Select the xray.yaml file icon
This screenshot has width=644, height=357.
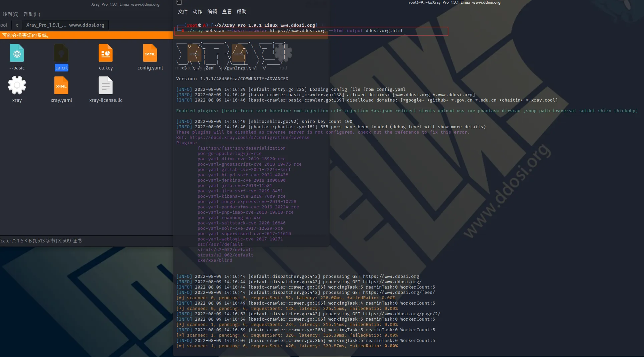pos(61,85)
